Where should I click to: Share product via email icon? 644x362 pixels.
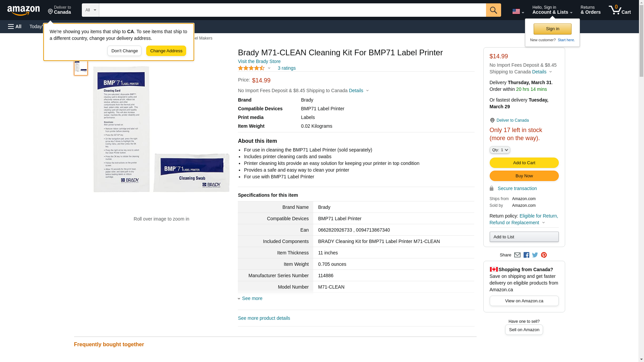tap(517, 255)
